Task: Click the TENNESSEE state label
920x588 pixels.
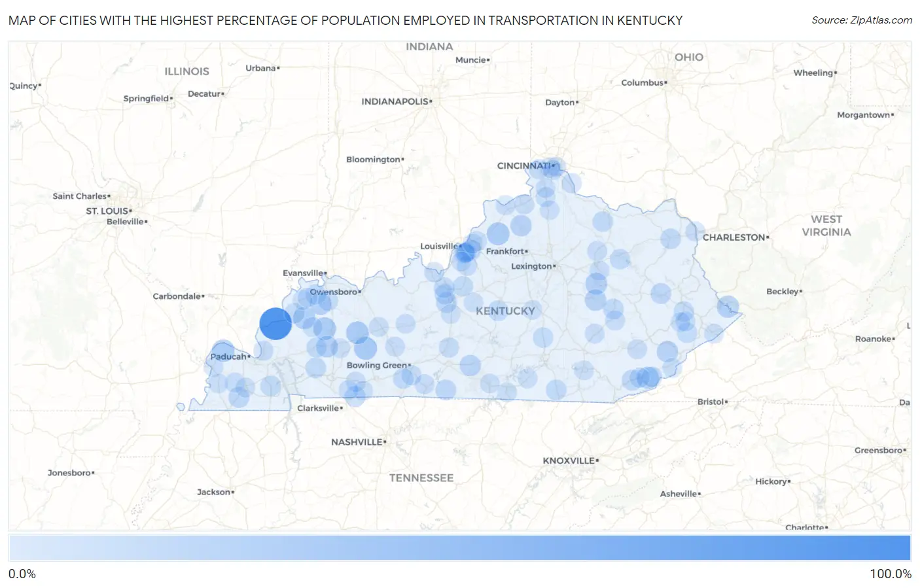Action: click(x=421, y=478)
